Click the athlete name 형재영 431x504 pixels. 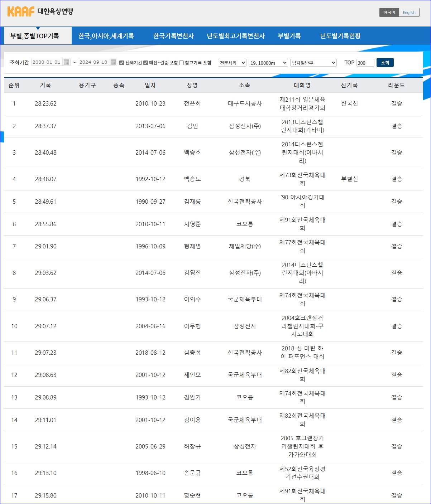pyautogui.click(x=192, y=247)
